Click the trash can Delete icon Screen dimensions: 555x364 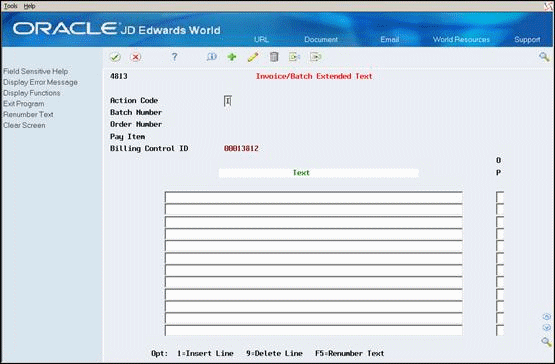click(274, 57)
